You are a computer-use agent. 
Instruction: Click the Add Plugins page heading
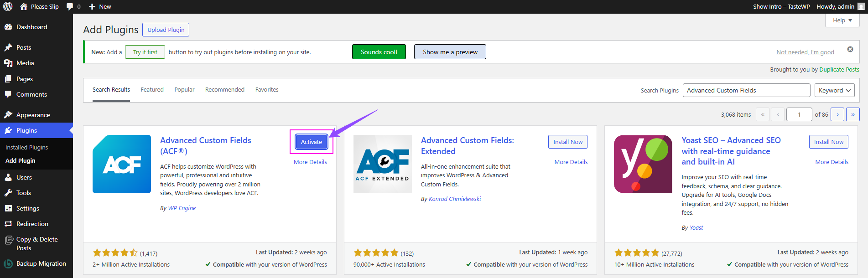click(111, 30)
